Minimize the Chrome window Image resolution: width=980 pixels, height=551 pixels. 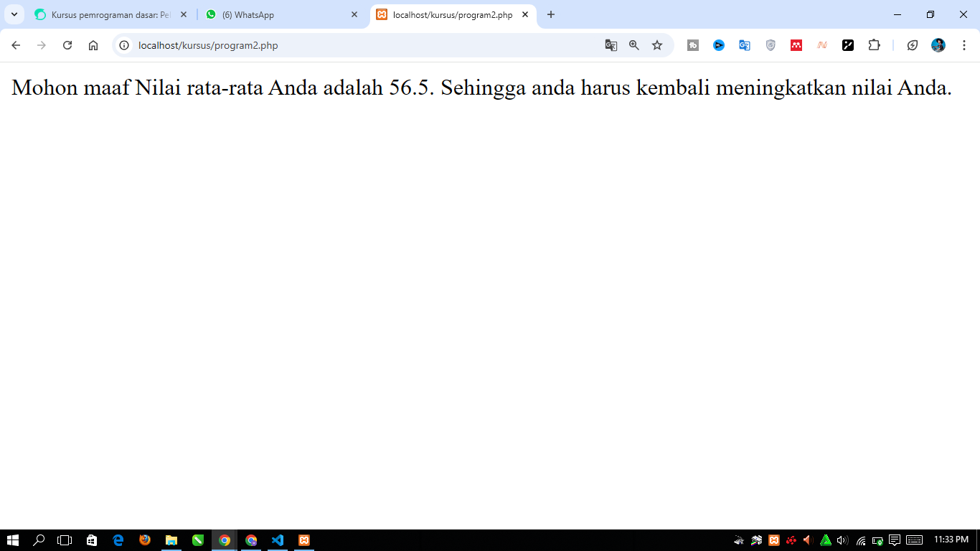pyautogui.click(x=897, y=14)
